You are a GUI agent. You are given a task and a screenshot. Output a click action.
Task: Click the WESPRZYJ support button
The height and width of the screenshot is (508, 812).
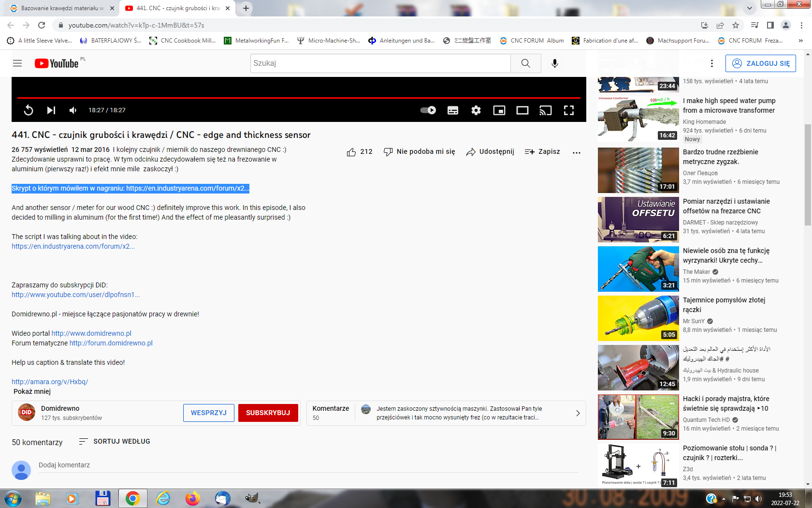point(209,413)
